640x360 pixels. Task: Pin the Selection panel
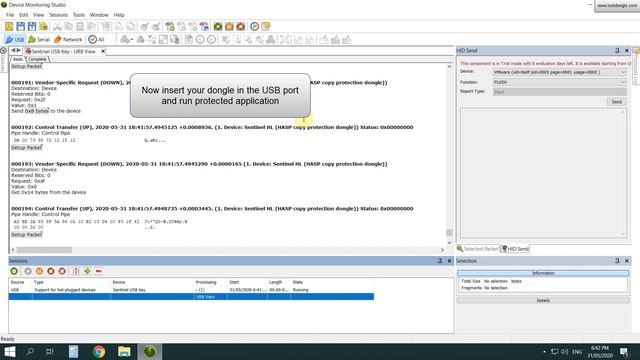pyautogui.click(x=617, y=261)
